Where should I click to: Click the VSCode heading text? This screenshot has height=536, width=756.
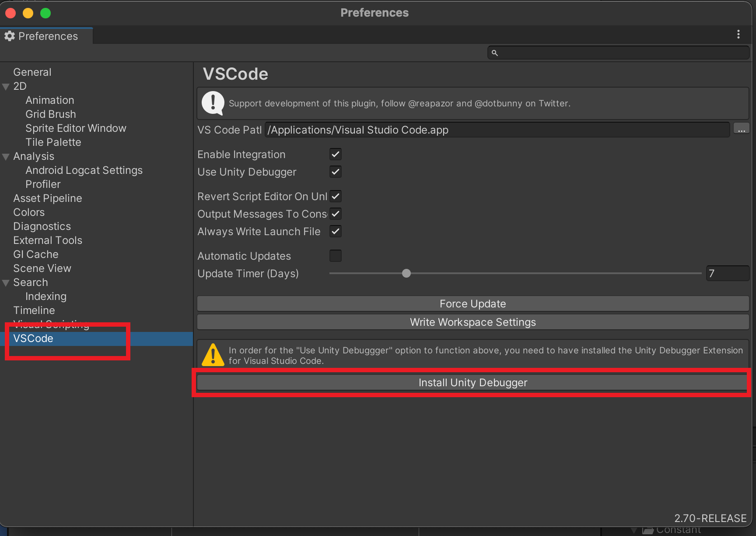tap(235, 74)
